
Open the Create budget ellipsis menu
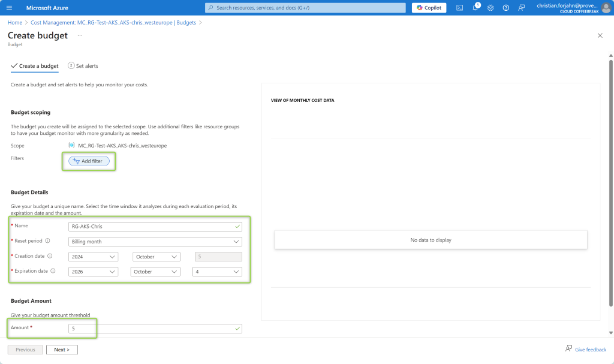[80, 35]
